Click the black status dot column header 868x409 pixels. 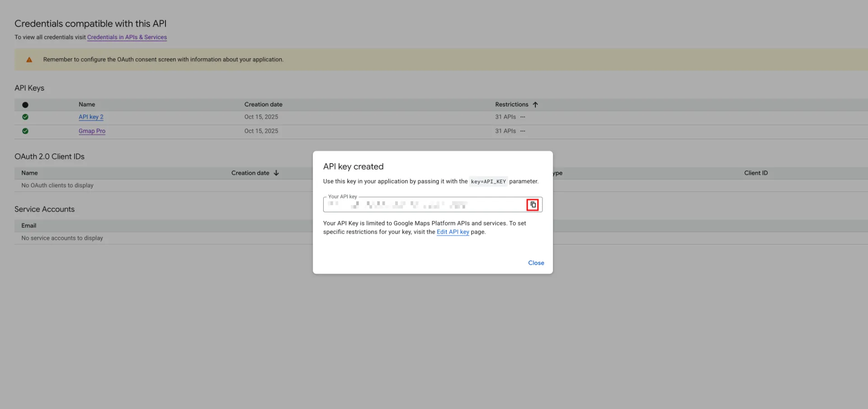[25, 105]
